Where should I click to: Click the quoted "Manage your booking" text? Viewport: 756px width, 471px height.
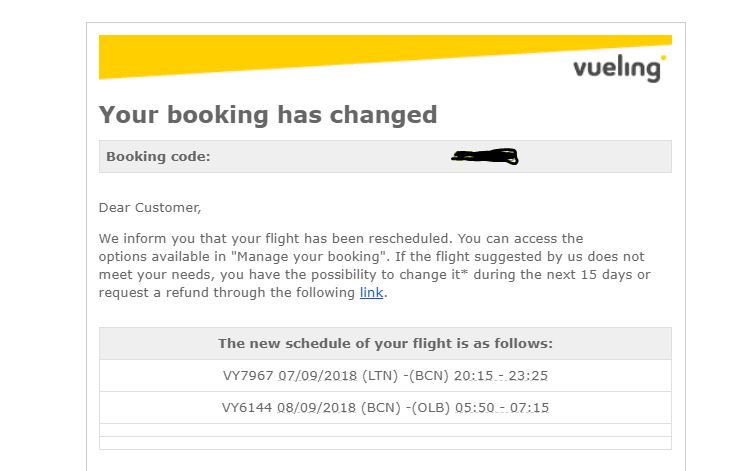point(310,256)
